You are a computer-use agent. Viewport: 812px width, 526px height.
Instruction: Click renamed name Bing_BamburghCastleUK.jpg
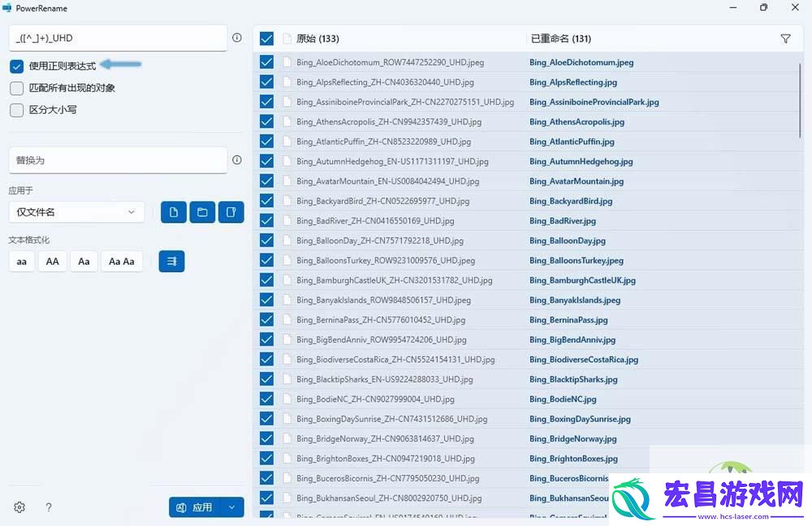(582, 280)
